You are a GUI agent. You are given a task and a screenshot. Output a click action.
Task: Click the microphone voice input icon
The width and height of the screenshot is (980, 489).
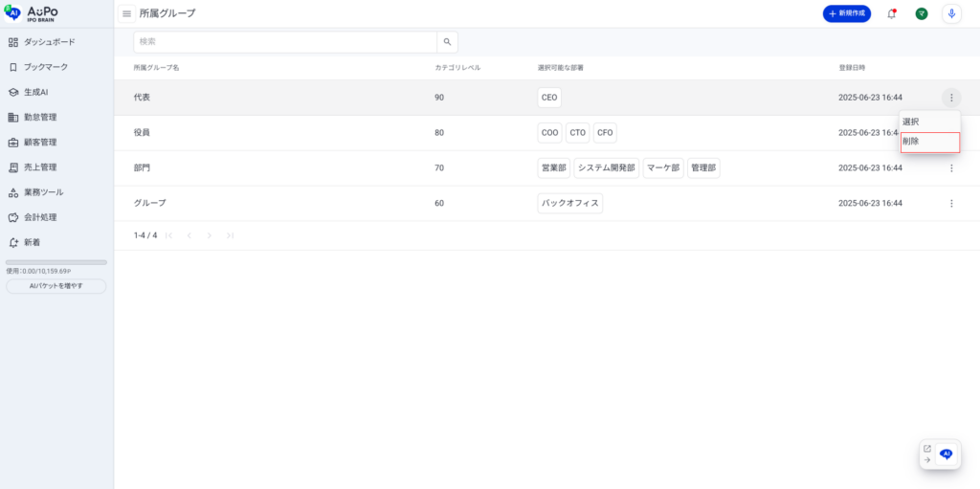(951, 13)
